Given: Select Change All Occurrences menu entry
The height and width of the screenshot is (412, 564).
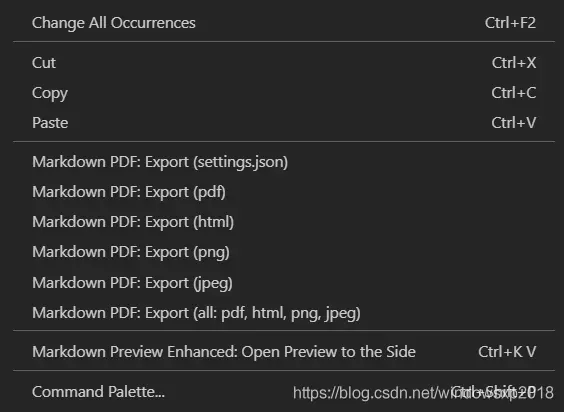Looking at the screenshot, I should pyautogui.click(x=284, y=23).
